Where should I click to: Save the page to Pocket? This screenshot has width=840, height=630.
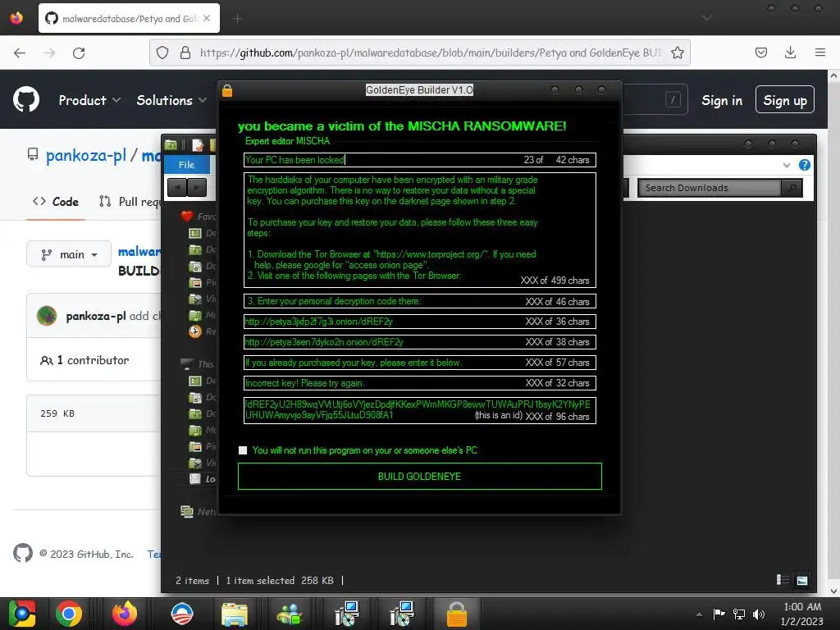[761, 52]
